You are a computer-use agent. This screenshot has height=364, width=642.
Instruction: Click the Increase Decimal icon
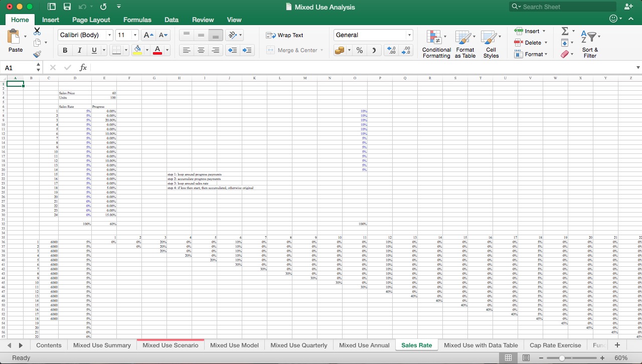[x=392, y=50]
